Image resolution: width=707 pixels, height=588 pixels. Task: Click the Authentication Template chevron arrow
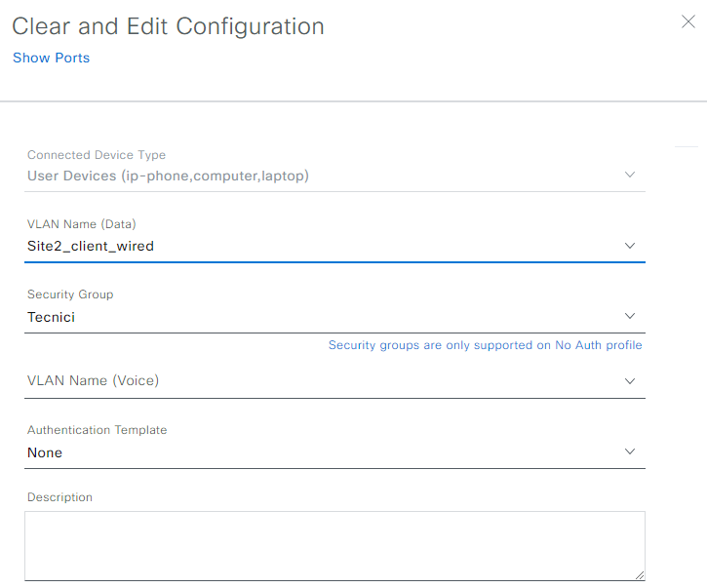click(x=630, y=451)
